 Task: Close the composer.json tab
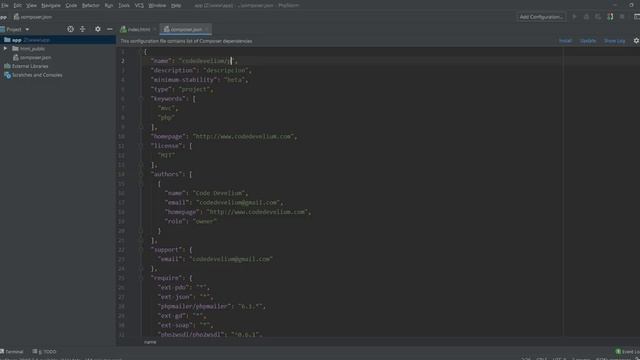(207, 29)
